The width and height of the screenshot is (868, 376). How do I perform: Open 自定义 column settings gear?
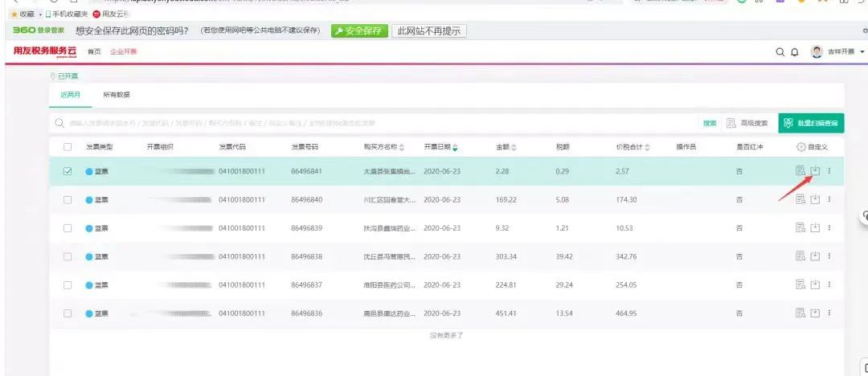[800, 147]
